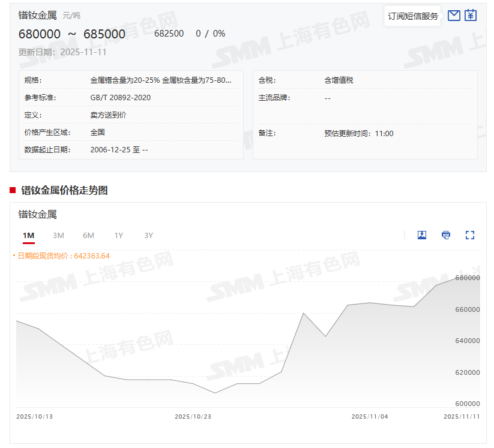Click the yuan calendar price icon

pyautogui.click(x=471, y=16)
